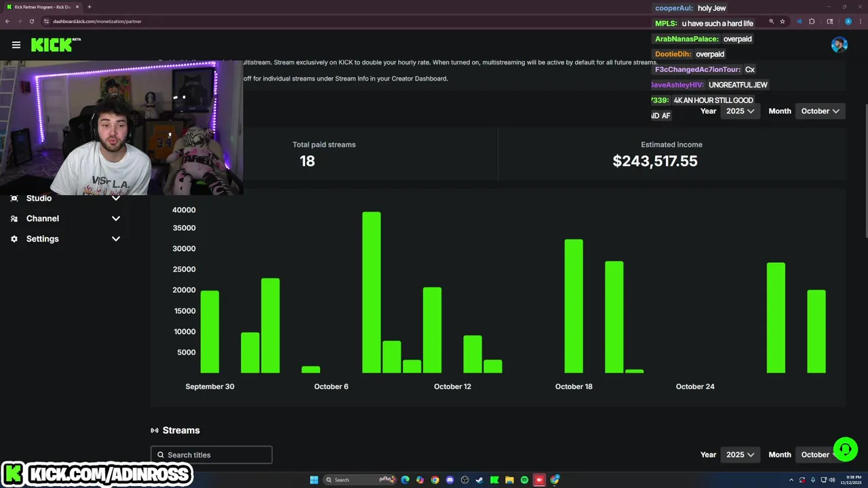The width and height of the screenshot is (868, 488).
Task: Open Studio in the sidebar
Action: tap(39, 198)
